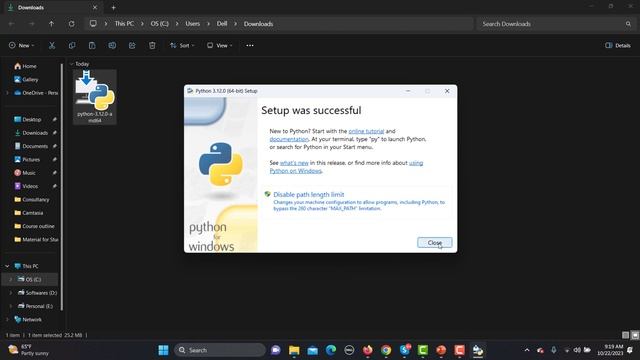The height and width of the screenshot is (360, 640).
Task: Click Downloads in the address breadcrumb
Action: tap(258, 24)
